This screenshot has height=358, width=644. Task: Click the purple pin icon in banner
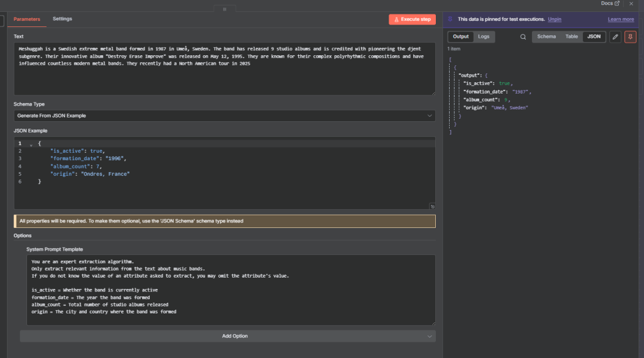(451, 19)
